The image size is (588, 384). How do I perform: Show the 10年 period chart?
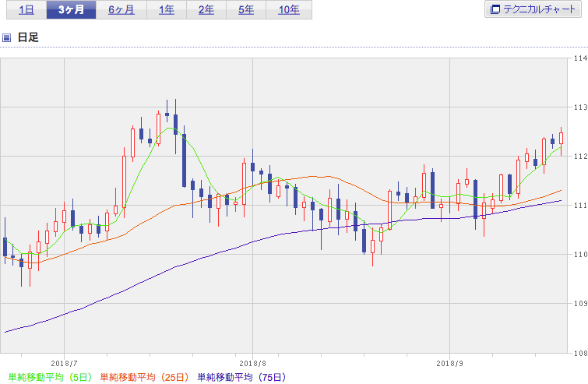(289, 10)
